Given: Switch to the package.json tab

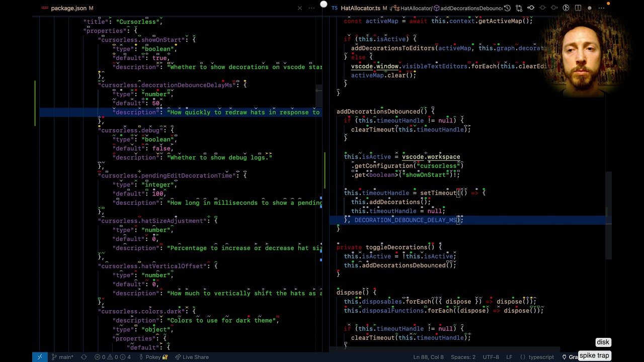Looking at the screenshot, I should click(x=69, y=8).
